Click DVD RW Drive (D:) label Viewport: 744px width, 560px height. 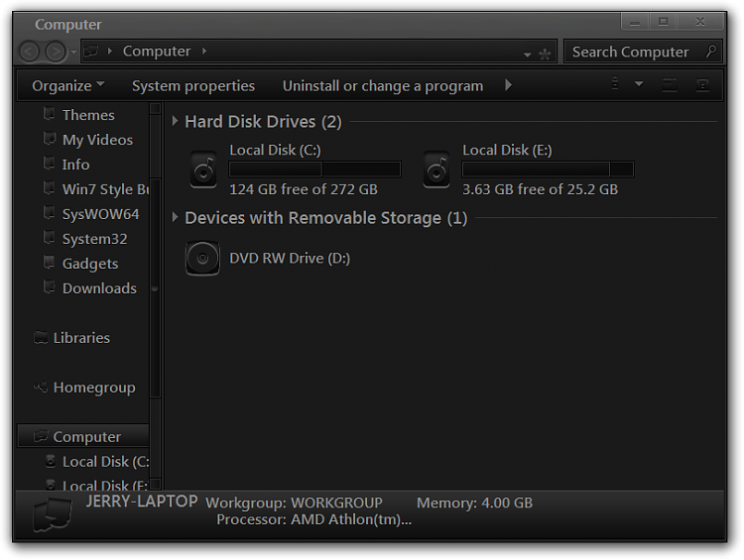pyautogui.click(x=290, y=259)
